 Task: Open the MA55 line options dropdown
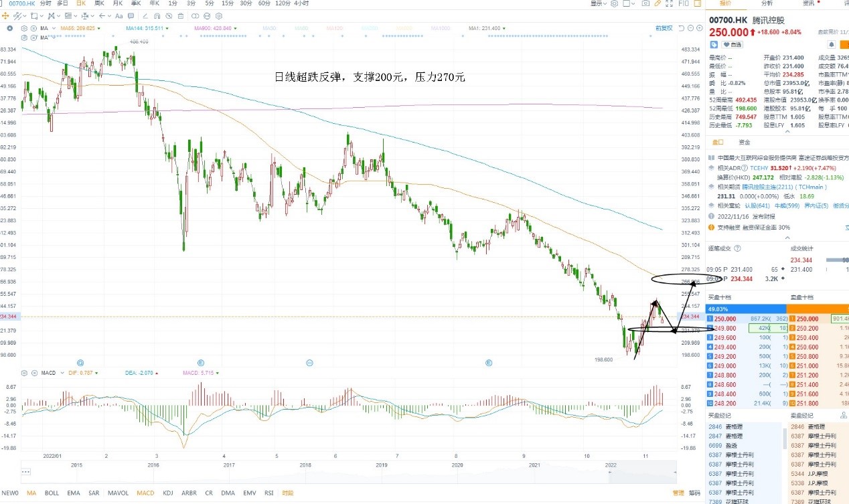click(99, 28)
